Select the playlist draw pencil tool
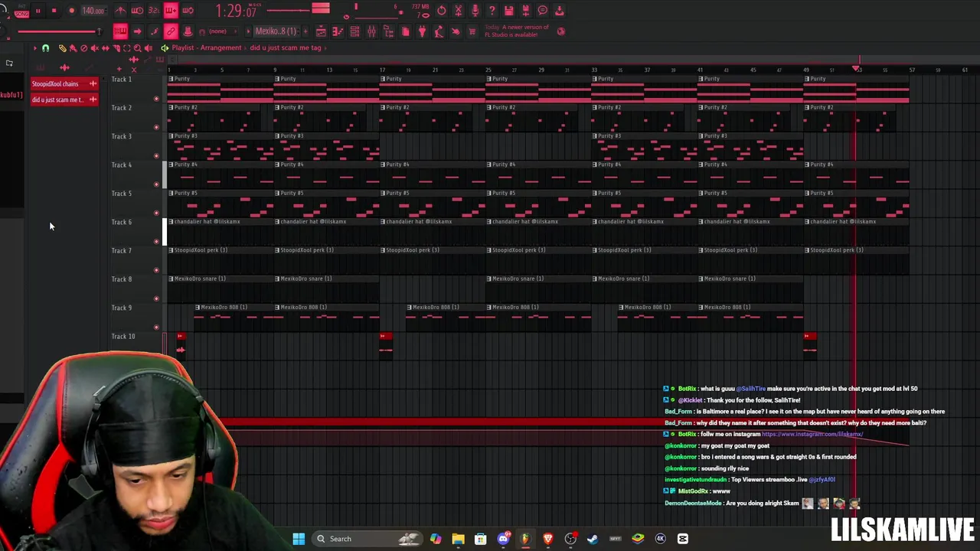This screenshot has width=980, height=551. pyautogui.click(x=63, y=48)
